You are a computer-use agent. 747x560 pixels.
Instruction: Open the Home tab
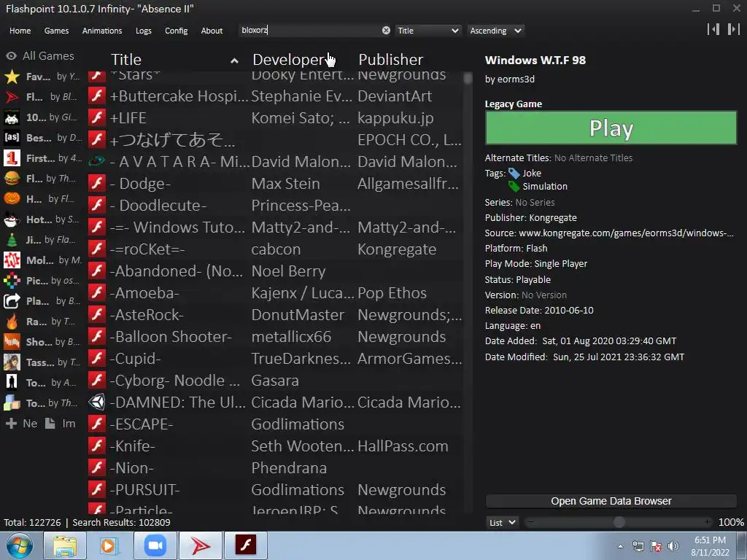tap(20, 31)
